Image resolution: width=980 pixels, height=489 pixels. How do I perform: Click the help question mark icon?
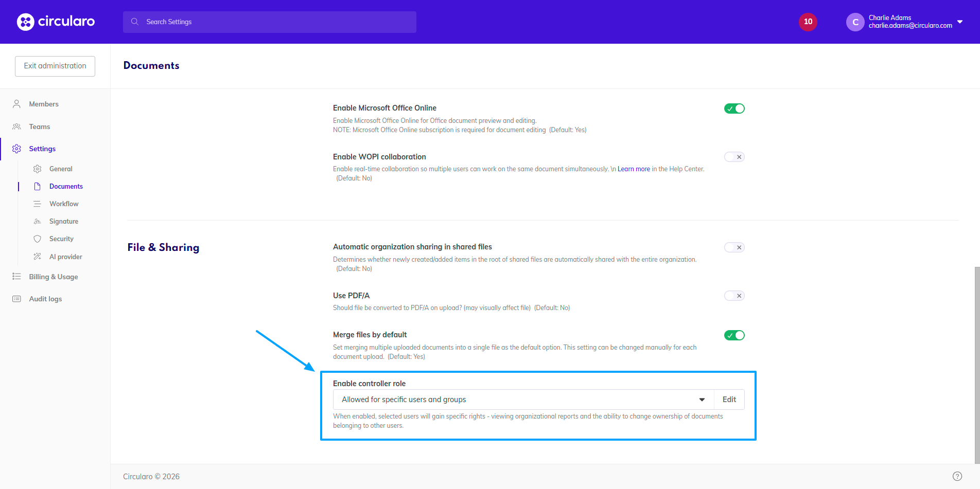(x=957, y=476)
